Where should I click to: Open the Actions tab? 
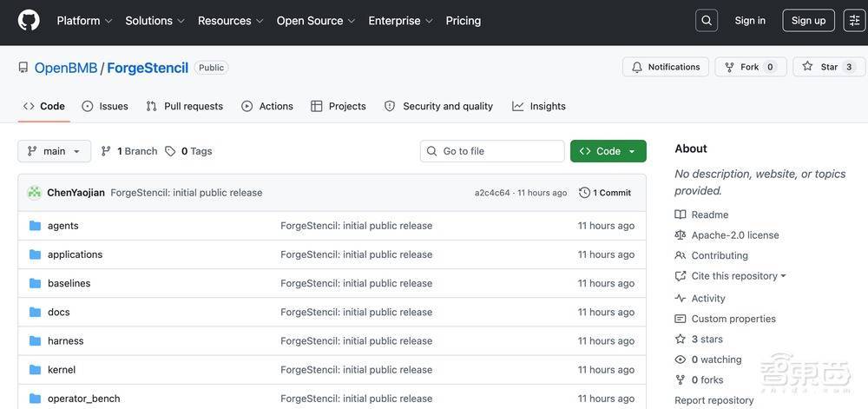(x=267, y=106)
